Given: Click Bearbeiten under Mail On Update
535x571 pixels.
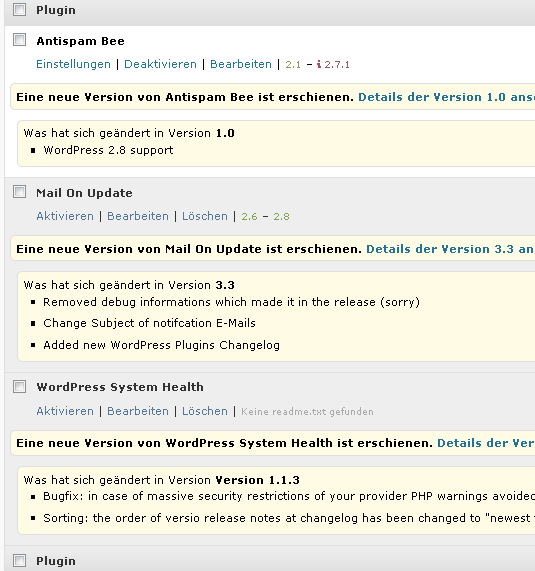Looking at the screenshot, I should (138, 216).
